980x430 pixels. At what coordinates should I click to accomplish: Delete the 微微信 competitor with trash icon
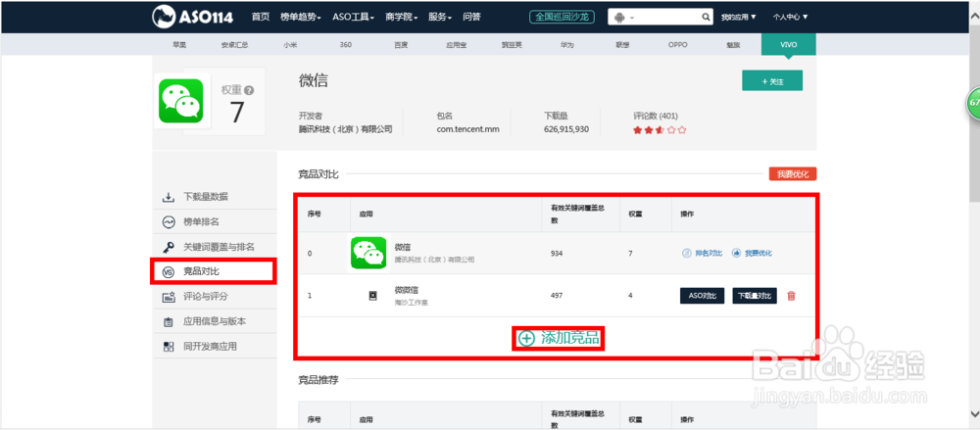tap(791, 296)
